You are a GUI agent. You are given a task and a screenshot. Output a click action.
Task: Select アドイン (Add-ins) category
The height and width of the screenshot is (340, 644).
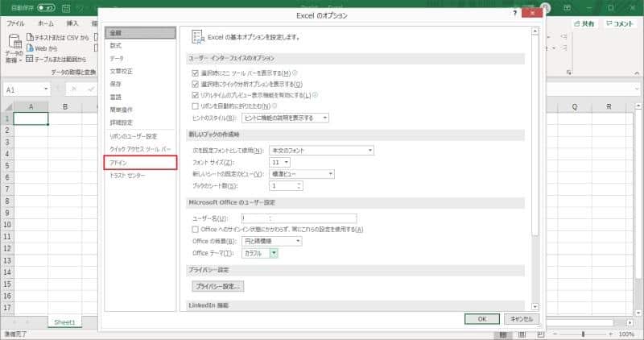140,163
